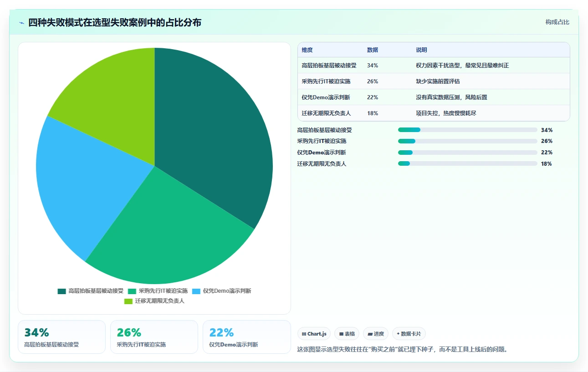Toggle 迁移无期限无负责人 legend swatch
Viewport: 588px width, 372px height.
128,301
